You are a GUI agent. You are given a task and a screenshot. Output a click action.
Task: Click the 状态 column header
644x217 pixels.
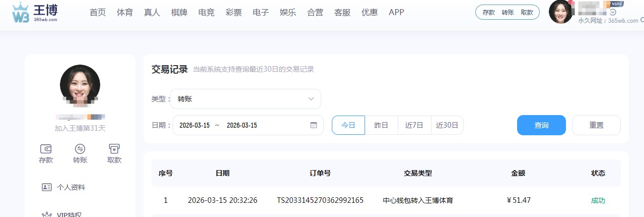tap(598, 173)
